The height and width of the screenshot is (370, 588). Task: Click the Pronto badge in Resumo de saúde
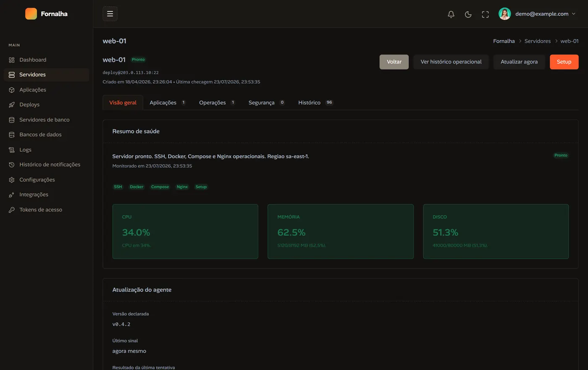coord(561,156)
